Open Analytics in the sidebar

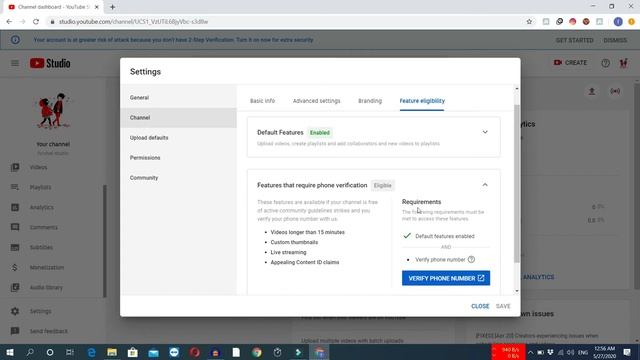pos(41,207)
